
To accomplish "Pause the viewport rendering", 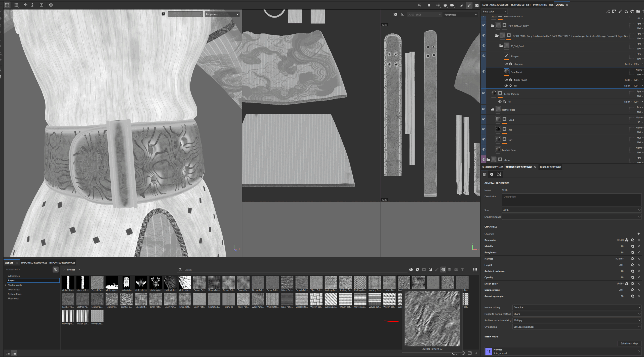I will point(429,5).
